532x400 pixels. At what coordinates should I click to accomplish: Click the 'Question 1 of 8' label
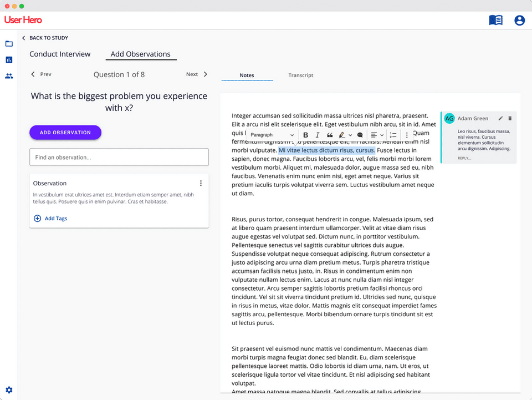click(x=119, y=74)
